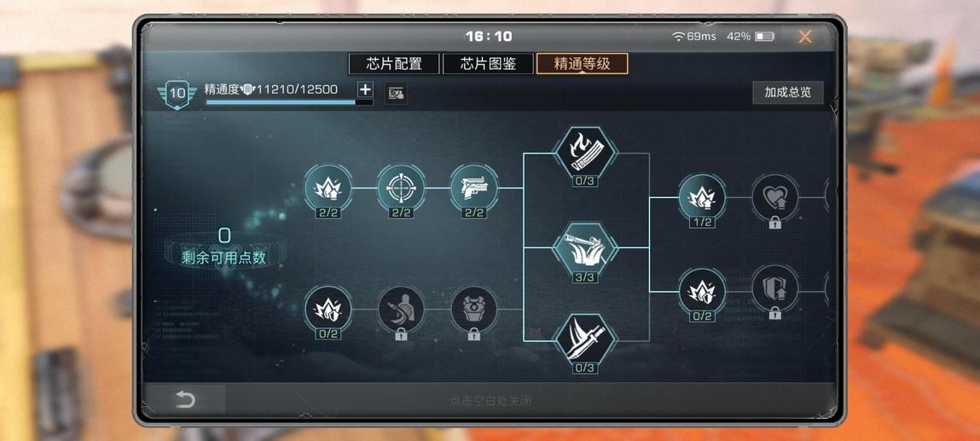Switch to the 芯片图鉴 tab

tap(488, 64)
